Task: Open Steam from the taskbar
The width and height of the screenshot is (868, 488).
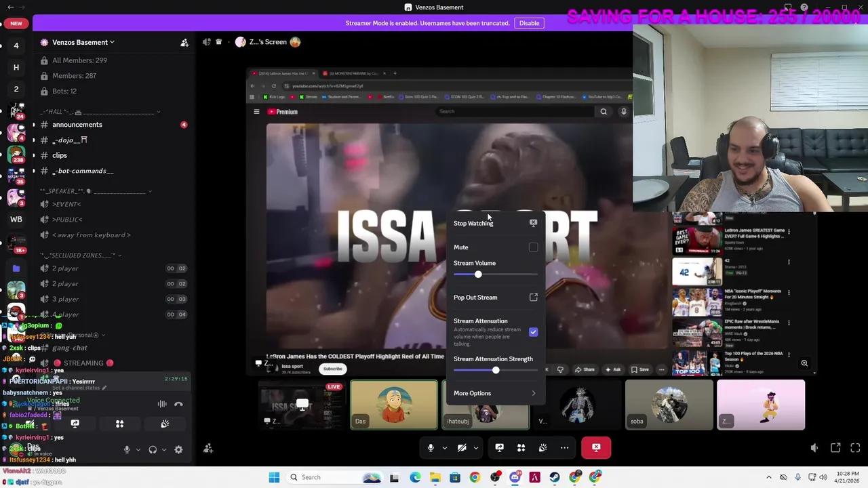Action: 555,477
